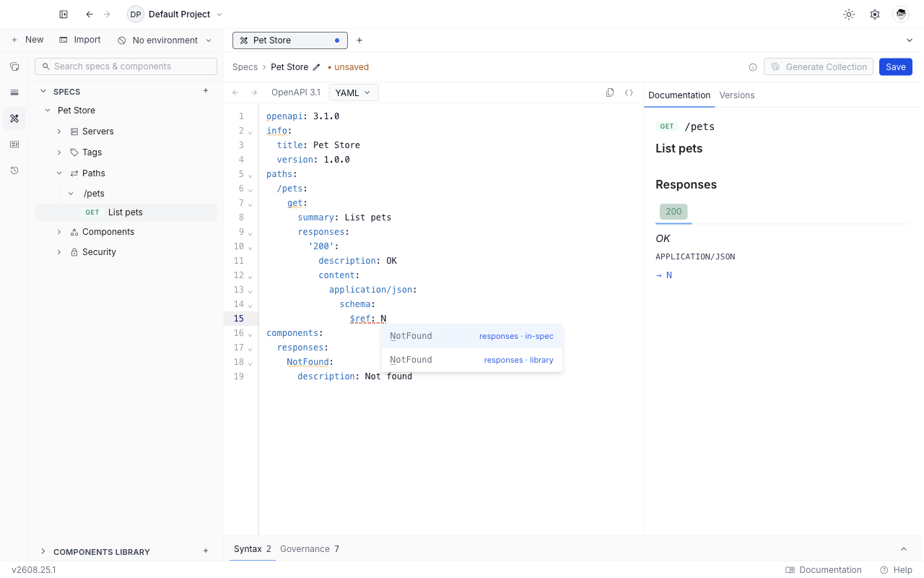
Task: Select the 200 response tab
Action: [674, 212]
